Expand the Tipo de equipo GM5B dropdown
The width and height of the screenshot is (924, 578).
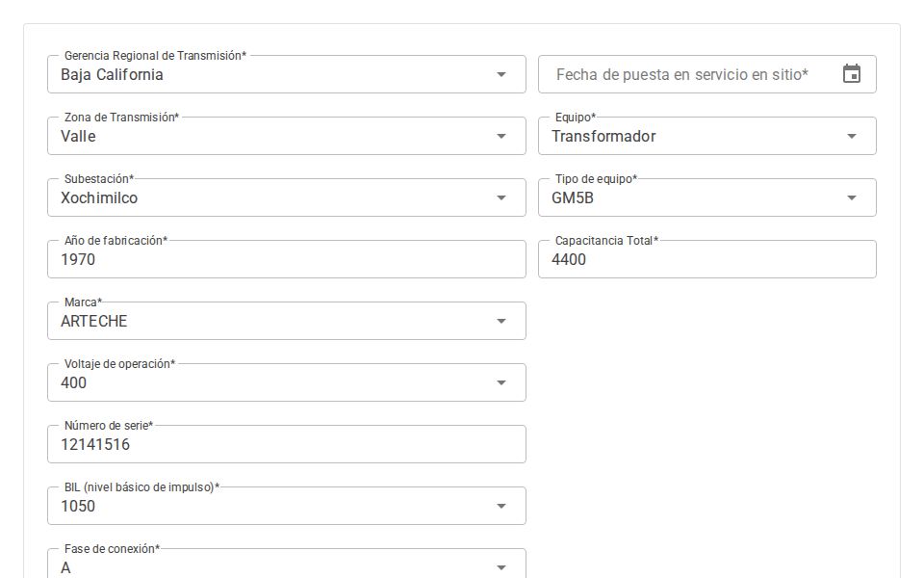coord(852,197)
